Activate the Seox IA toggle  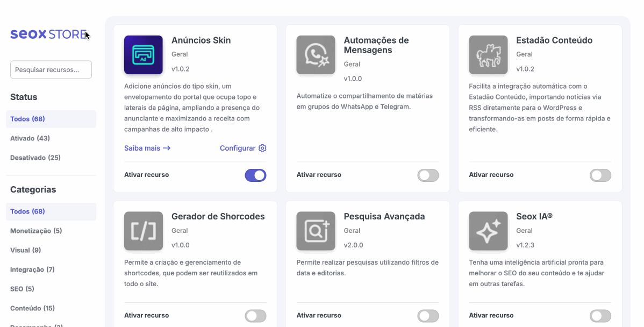(600, 316)
